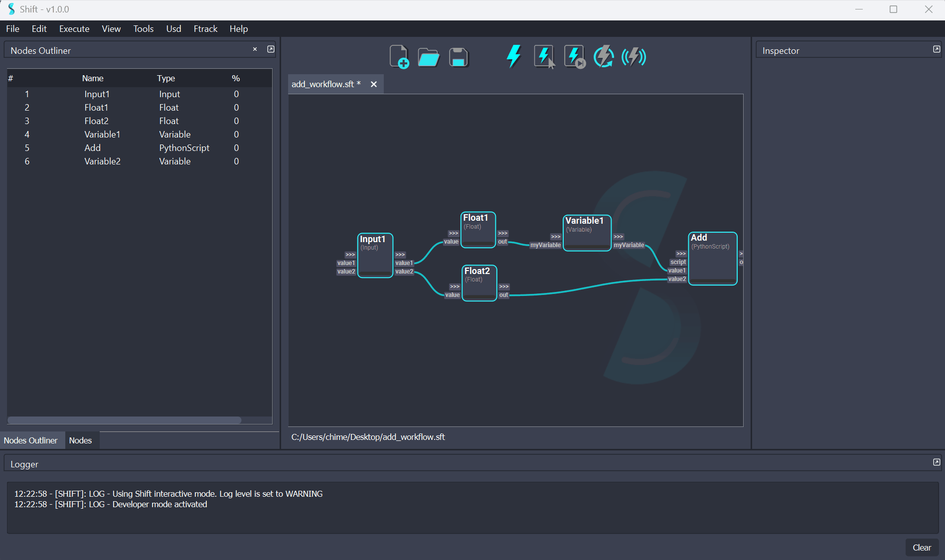Open the Execute menu
This screenshot has width=945, height=560.
(74, 29)
